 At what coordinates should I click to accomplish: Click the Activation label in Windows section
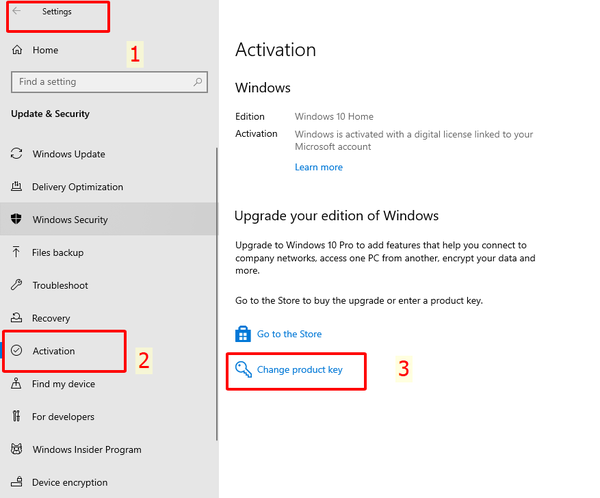(256, 134)
